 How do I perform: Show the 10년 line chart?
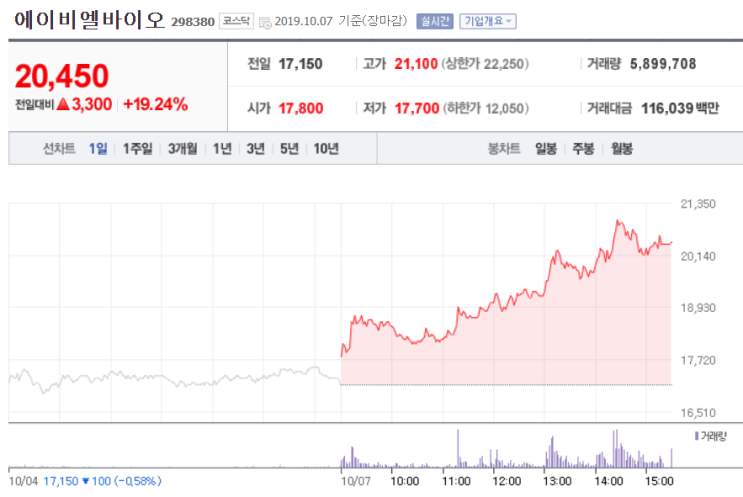(326, 149)
